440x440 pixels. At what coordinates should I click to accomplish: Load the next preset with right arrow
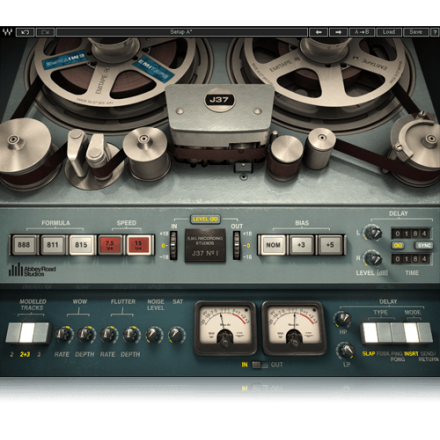[x=338, y=32]
